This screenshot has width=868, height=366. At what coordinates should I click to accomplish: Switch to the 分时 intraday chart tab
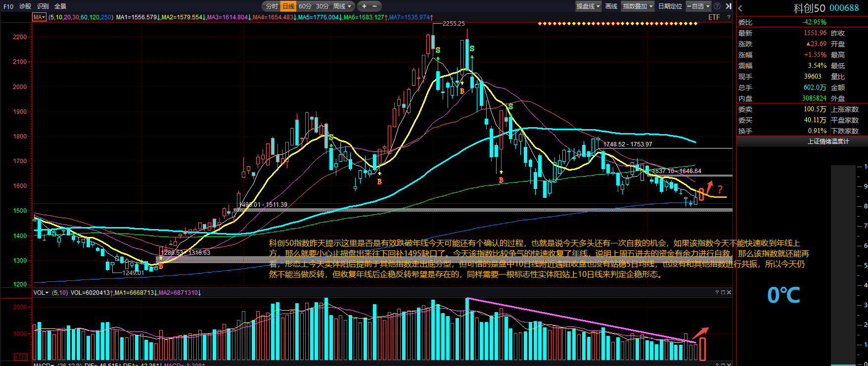click(272, 6)
